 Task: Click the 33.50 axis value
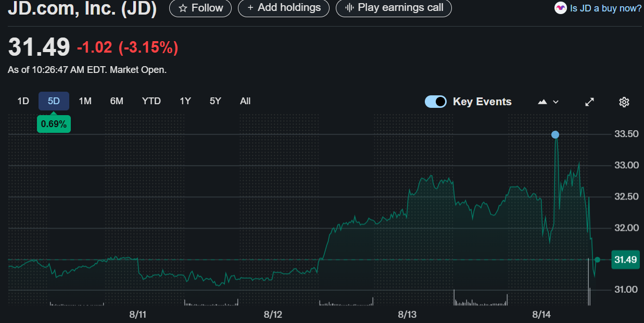point(626,134)
